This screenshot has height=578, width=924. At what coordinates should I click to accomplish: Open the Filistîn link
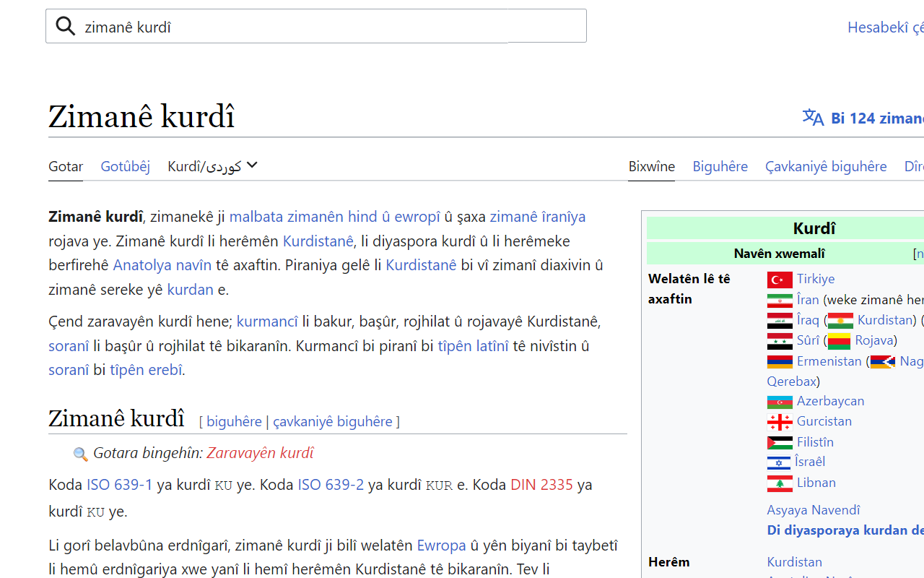coord(815,441)
